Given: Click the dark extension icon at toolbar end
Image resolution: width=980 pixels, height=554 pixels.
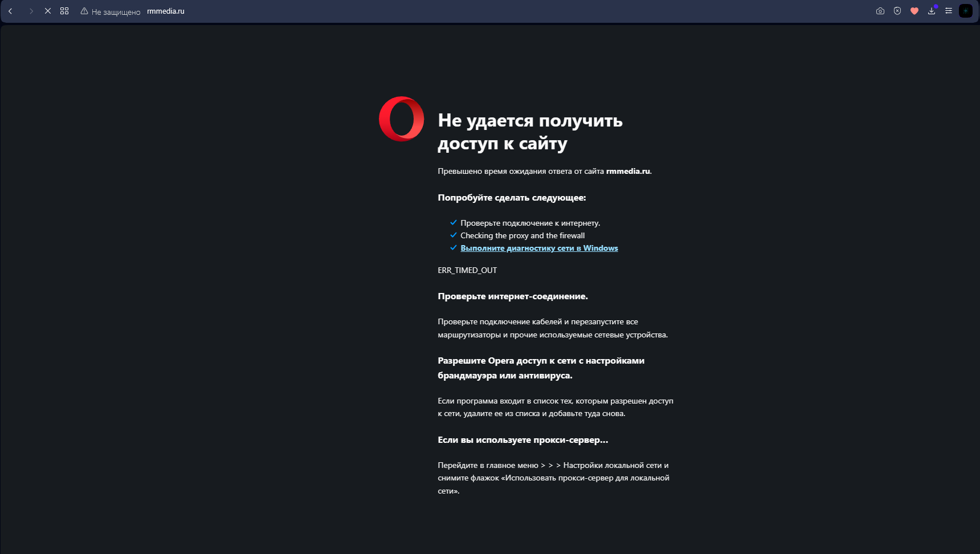Looking at the screenshot, I should pos(966,11).
